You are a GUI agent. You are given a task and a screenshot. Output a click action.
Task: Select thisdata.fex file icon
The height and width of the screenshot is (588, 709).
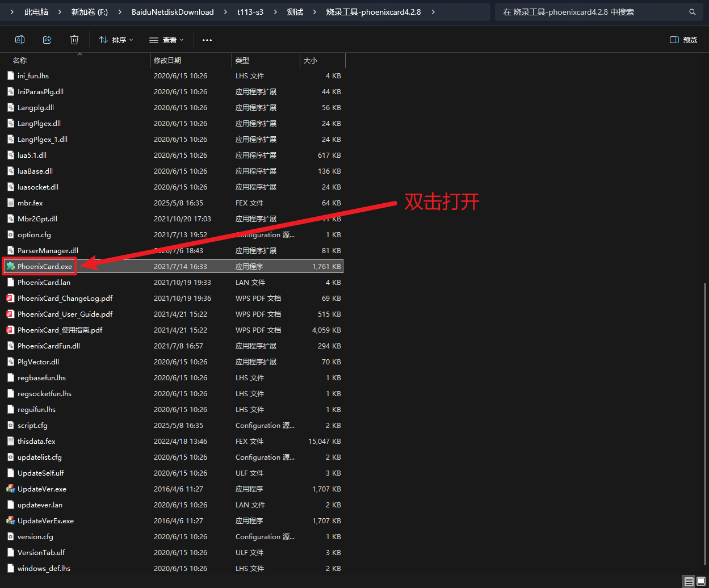coord(10,441)
